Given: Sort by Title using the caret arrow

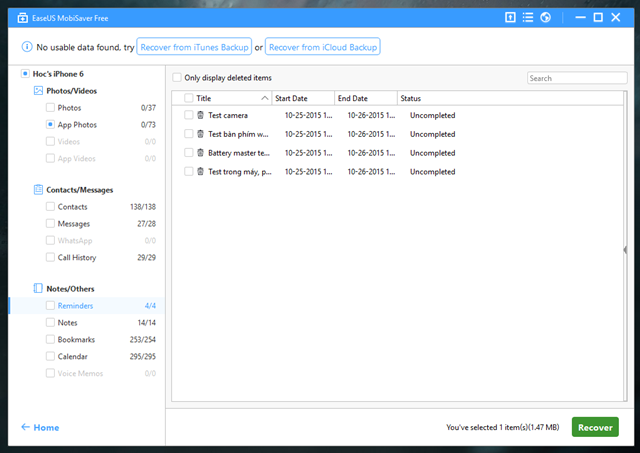Looking at the screenshot, I should (264, 98).
